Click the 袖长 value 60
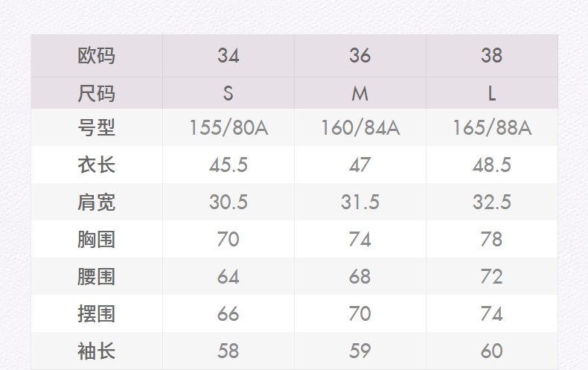 click(x=492, y=351)
